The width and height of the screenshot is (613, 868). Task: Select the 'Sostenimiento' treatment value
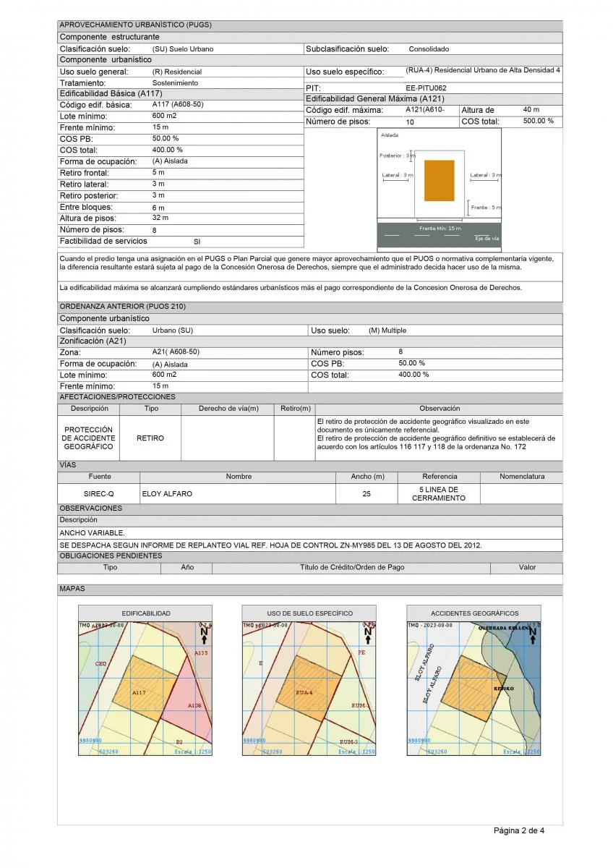[x=175, y=83]
